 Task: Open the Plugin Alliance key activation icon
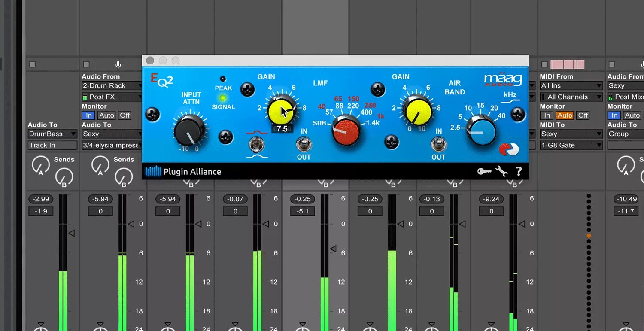click(484, 171)
